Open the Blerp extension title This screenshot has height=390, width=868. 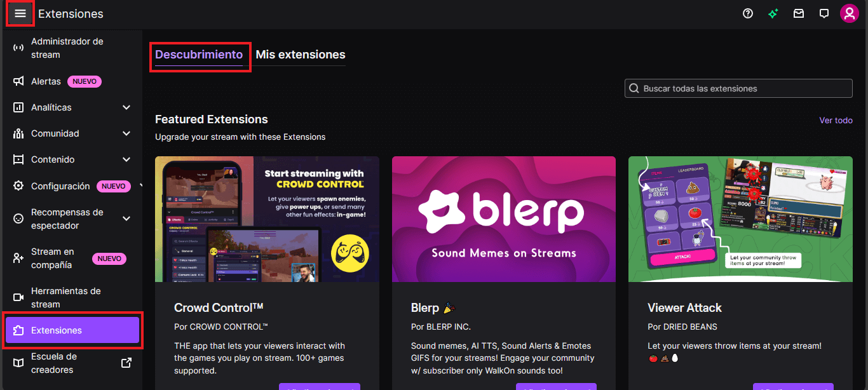[432, 307]
